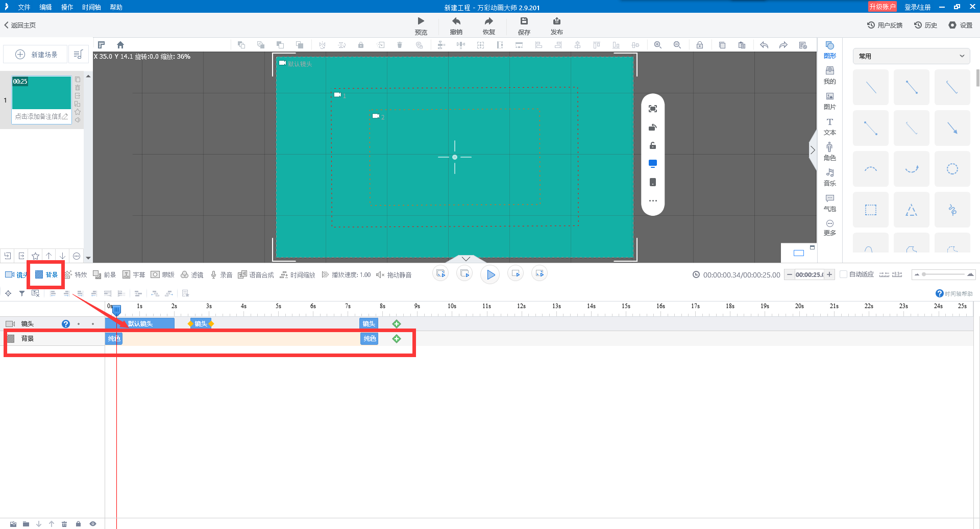Collapse the canvas using bottom chevron
Image resolution: width=980 pixels, height=529 pixels.
465,259
